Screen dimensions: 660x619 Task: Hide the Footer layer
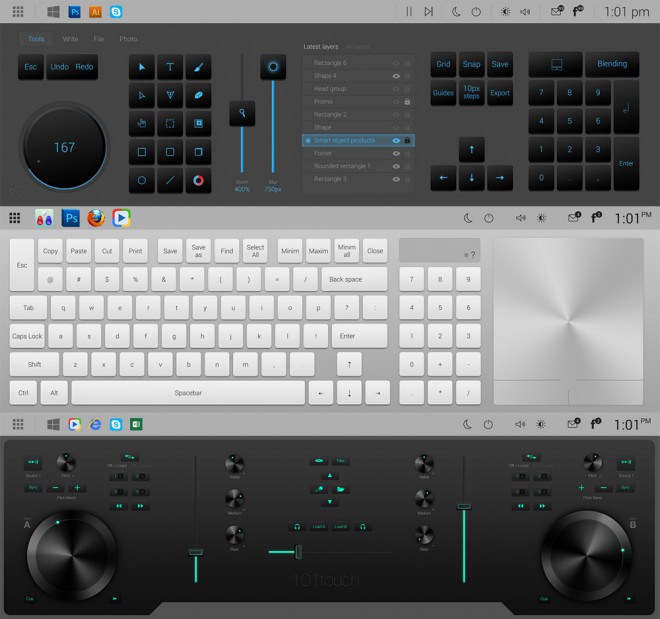click(396, 154)
